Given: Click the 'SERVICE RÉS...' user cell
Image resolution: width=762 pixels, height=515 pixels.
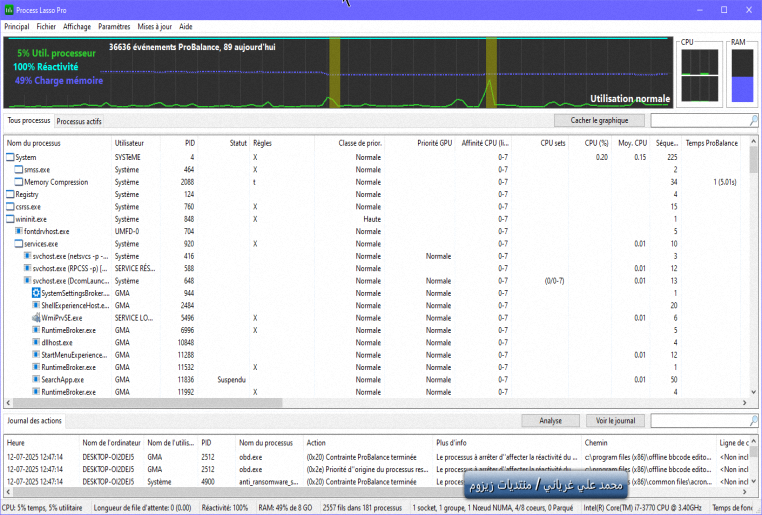Looking at the screenshot, I should 135,268.
